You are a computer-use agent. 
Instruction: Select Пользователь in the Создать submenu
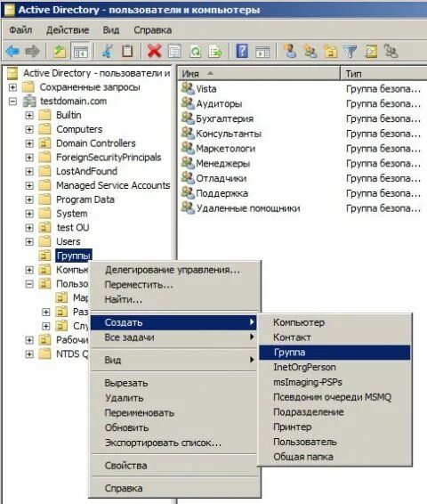tap(334, 442)
